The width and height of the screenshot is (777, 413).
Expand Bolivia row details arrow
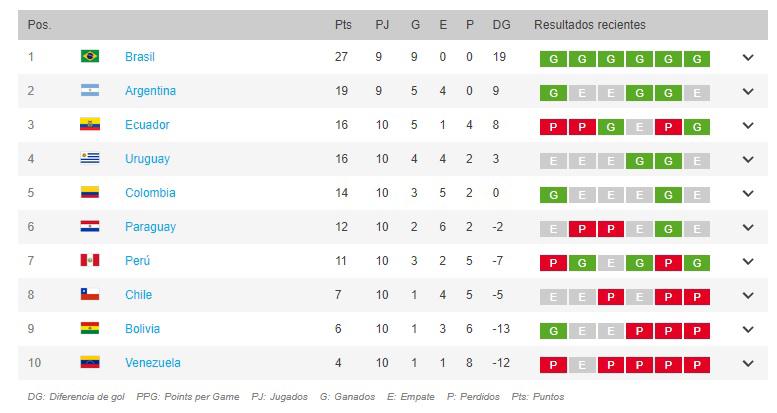click(x=748, y=330)
